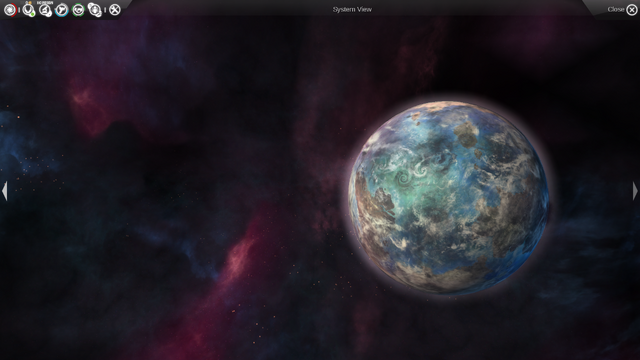640x360 pixels.
Task: Open the Academy hero icon
Action: point(94,10)
